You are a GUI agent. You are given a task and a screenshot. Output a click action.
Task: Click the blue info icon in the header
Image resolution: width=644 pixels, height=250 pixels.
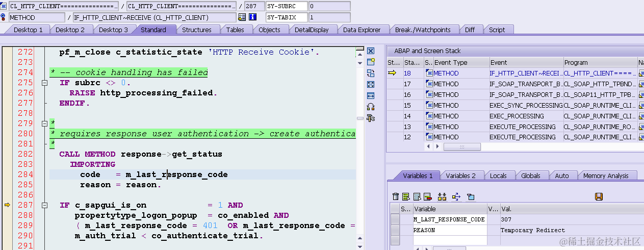pyautogui.click(x=252, y=17)
